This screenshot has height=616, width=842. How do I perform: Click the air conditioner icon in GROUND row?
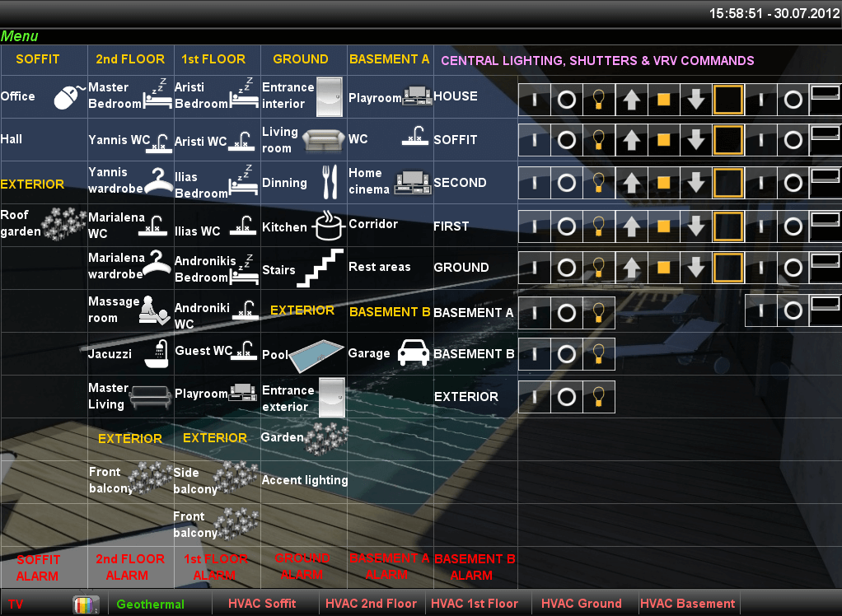point(826,265)
